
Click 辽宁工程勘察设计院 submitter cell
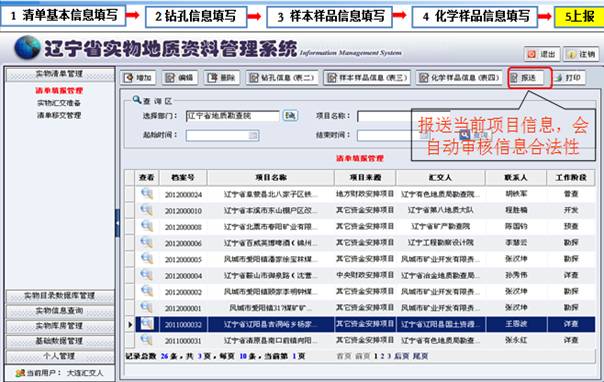tap(440, 243)
